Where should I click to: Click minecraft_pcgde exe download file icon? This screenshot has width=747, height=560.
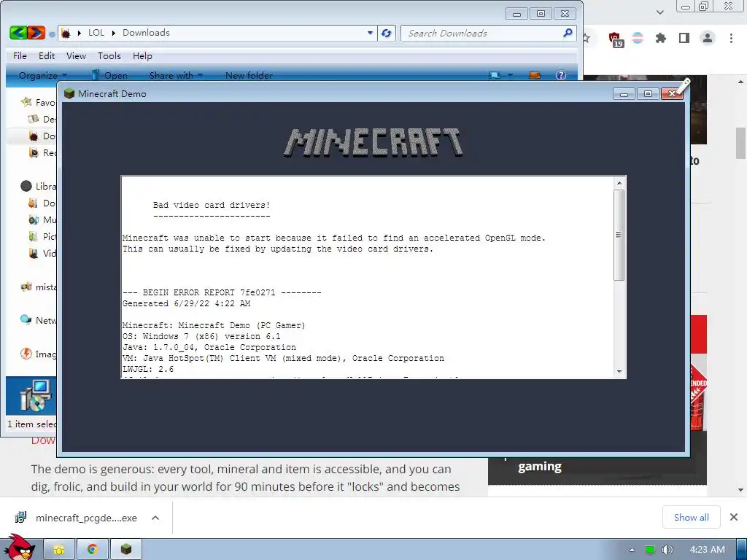(x=20, y=517)
